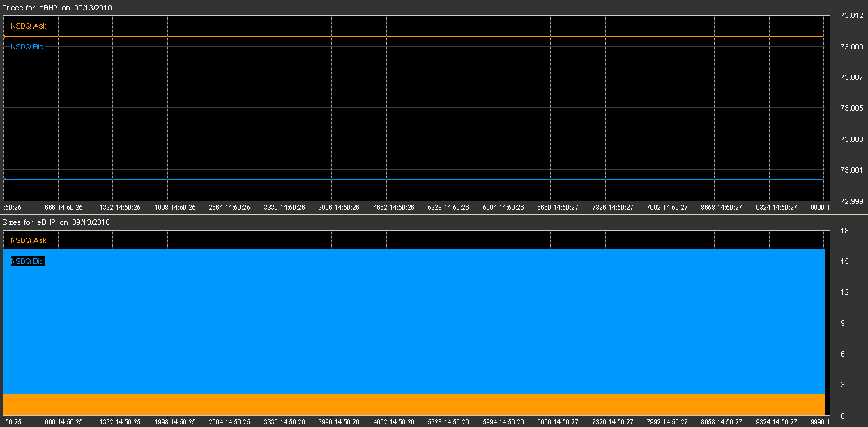The height and width of the screenshot is (427, 868).
Task: Click '7992 14:50:27' tick under Prices chart
Action: [667, 207]
